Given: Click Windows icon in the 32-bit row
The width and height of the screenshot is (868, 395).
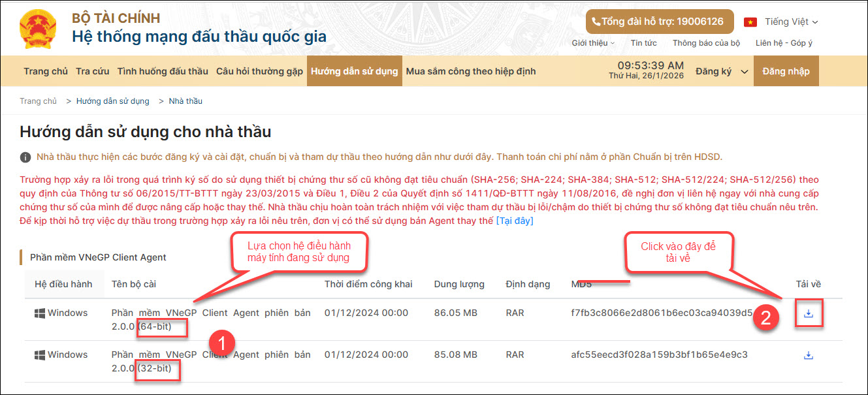Looking at the screenshot, I should [x=40, y=355].
